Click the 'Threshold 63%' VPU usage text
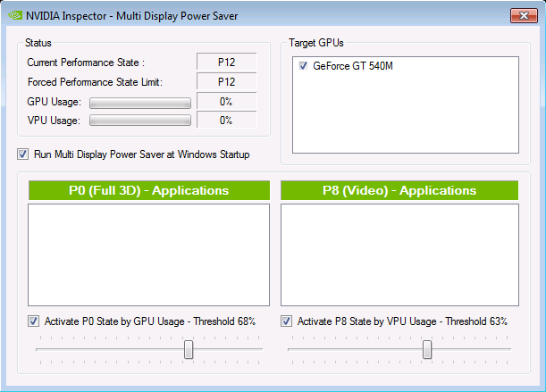This screenshot has height=392, width=546. [476, 321]
